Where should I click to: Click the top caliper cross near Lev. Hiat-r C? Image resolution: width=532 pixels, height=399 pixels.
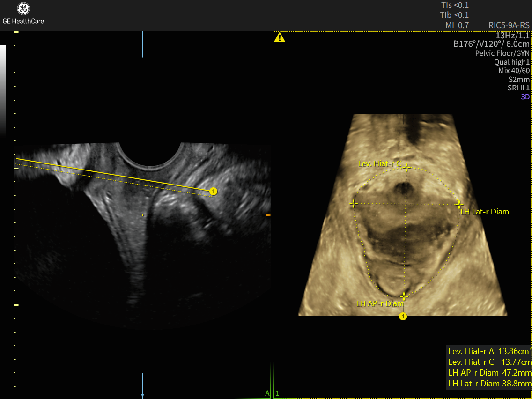tap(406, 167)
